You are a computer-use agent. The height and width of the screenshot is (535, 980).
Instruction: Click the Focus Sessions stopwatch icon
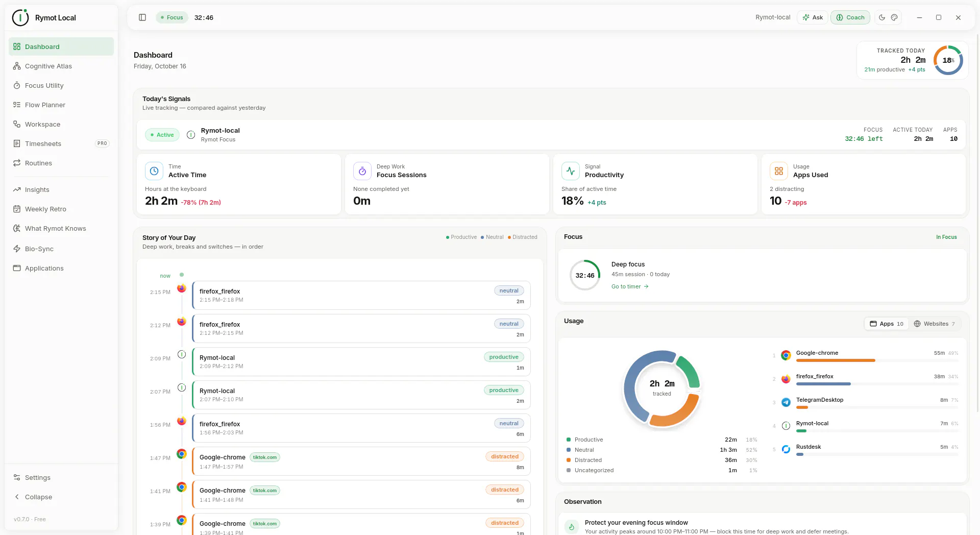362,171
